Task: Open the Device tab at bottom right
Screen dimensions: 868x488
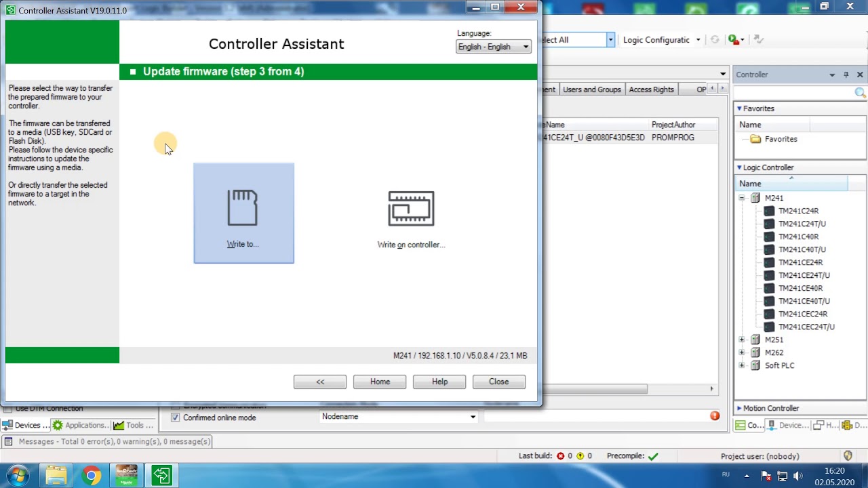Action: coord(788,426)
